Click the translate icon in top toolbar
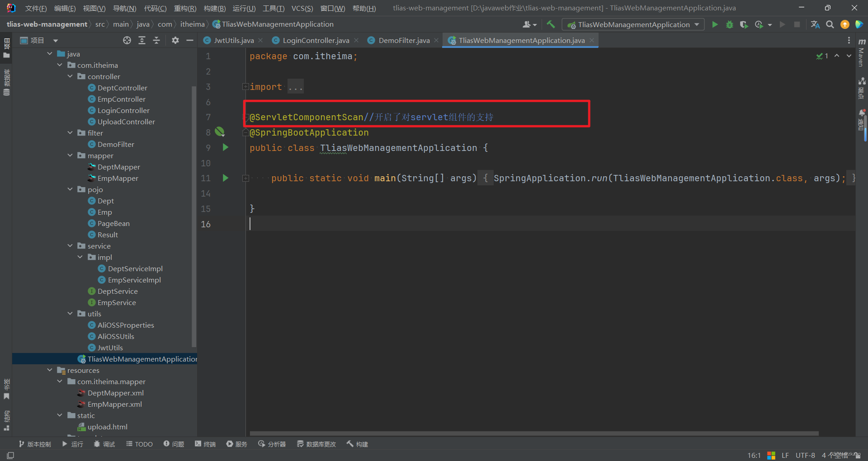The image size is (868, 461). (x=815, y=24)
